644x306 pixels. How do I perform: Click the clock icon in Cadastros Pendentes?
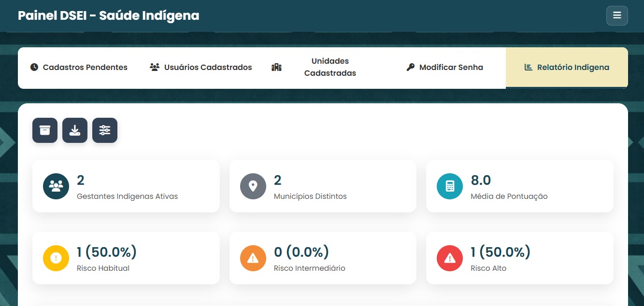34,67
